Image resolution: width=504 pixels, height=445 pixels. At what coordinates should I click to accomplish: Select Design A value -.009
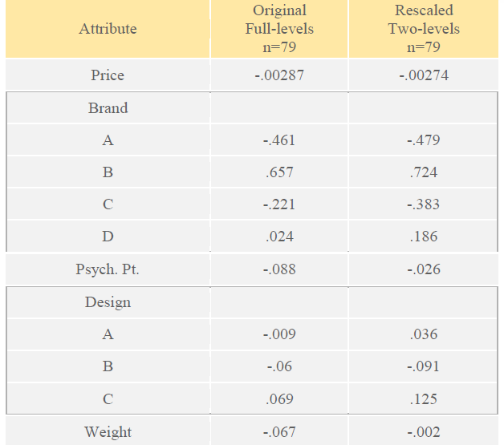[x=279, y=334]
